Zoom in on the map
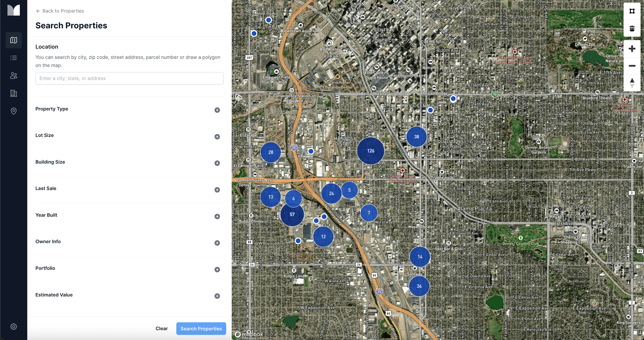Screen dimensions: 644x340 click(x=632, y=49)
